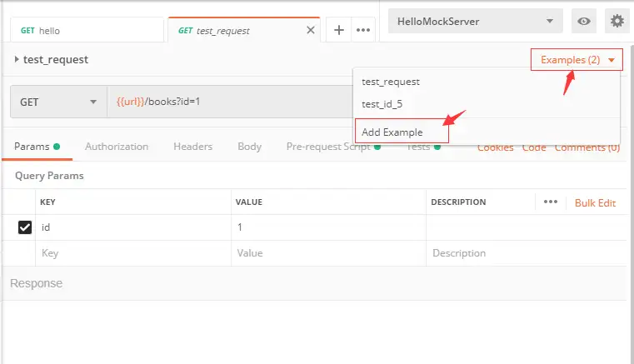Image resolution: width=634 pixels, height=364 pixels.
Task: Open the GET method dropdown
Action: click(58, 102)
